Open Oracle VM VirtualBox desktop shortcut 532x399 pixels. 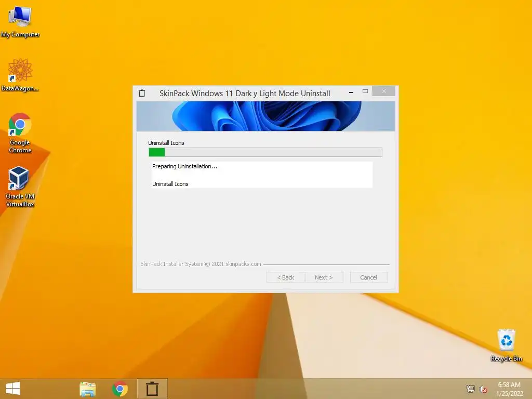20,186
